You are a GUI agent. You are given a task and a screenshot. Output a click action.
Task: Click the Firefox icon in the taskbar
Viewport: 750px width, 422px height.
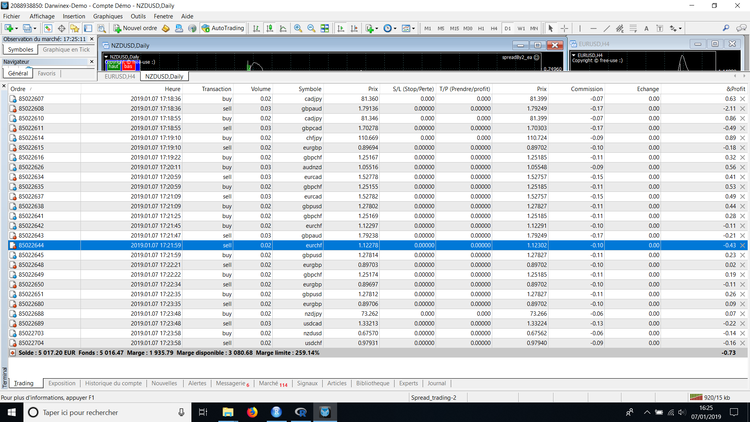(x=251, y=411)
